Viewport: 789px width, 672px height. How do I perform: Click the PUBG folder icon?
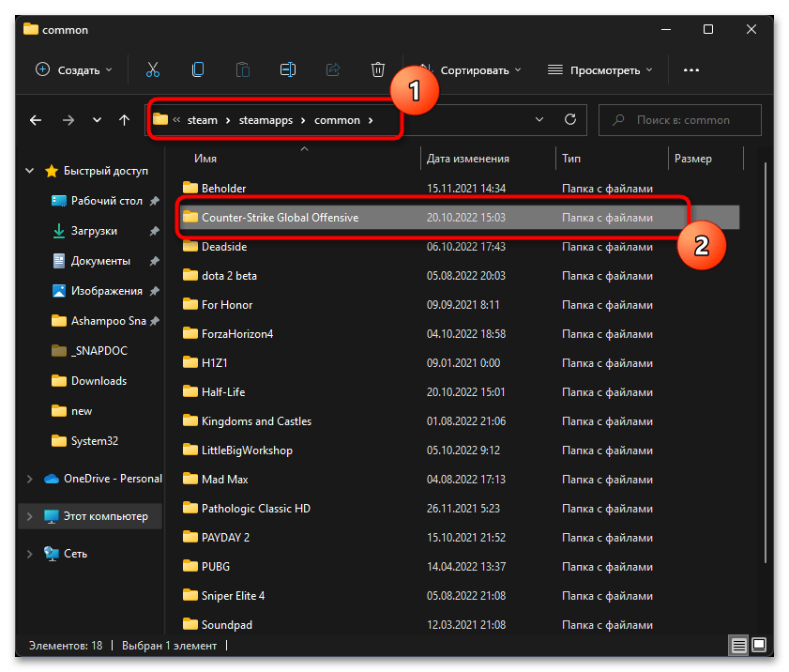[190, 566]
